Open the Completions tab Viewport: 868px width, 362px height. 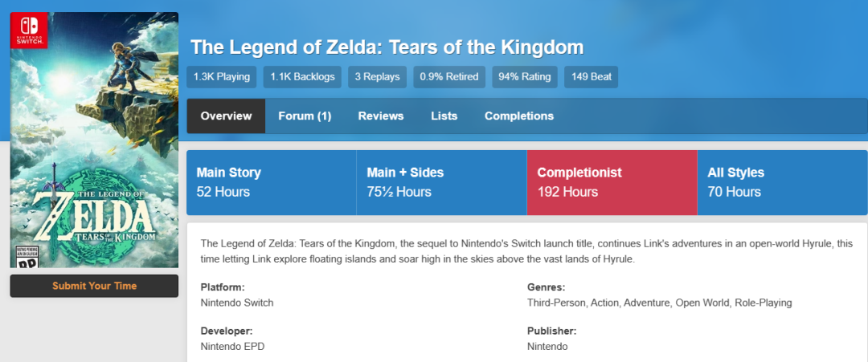[x=518, y=116]
